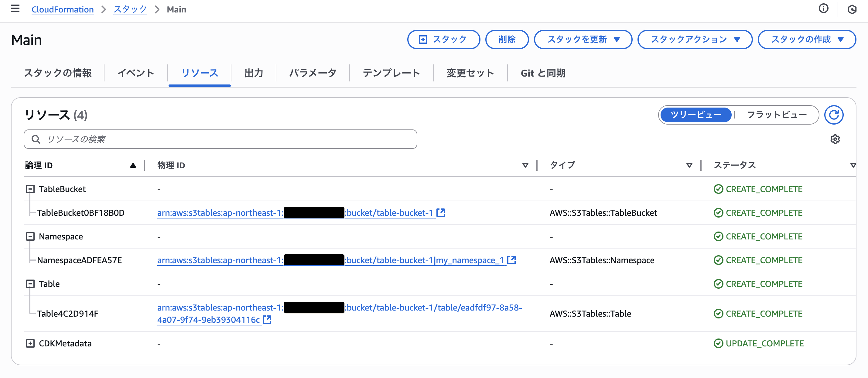Switch to Flat view (フラットビュー)
This screenshot has width=868, height=378.
click(x=777, y=115)
